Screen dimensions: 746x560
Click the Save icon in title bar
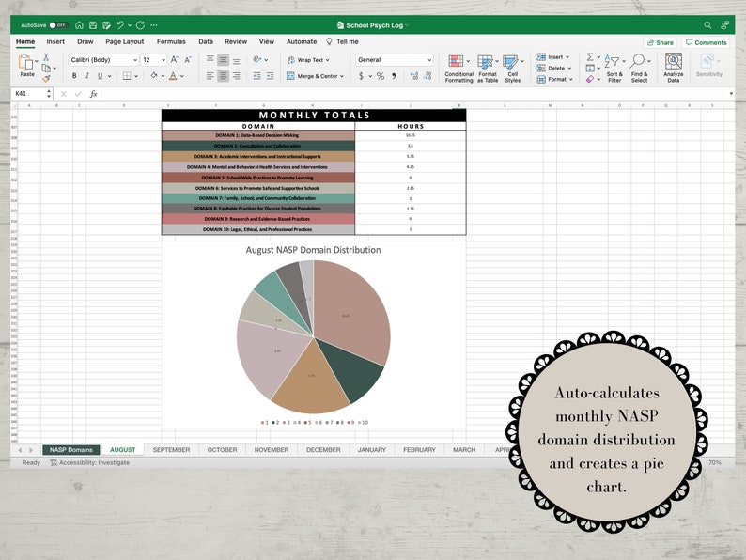pos(93,25)
